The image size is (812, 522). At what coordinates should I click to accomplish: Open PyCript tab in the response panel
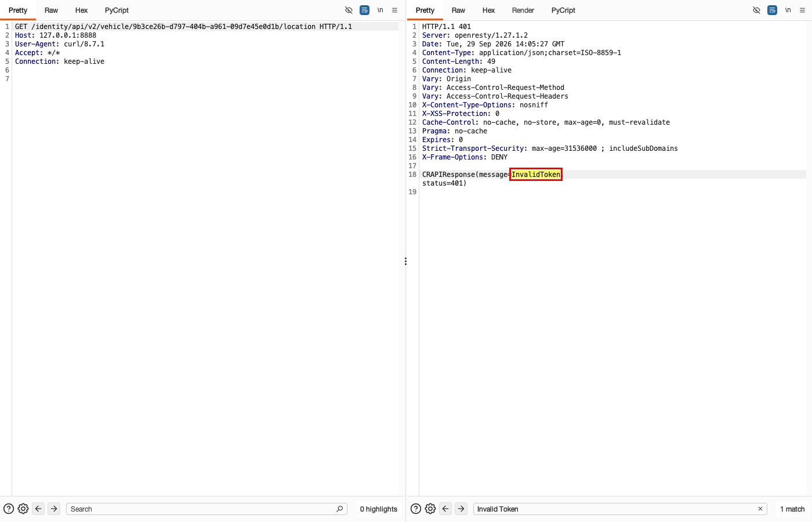point(563,10)
